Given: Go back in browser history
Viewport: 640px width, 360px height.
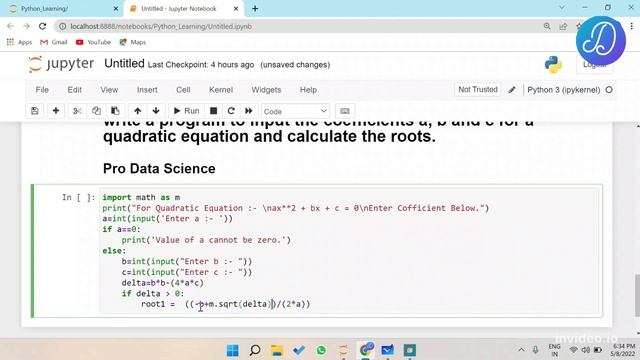Looking at the screenshot, I should [10, 26].
